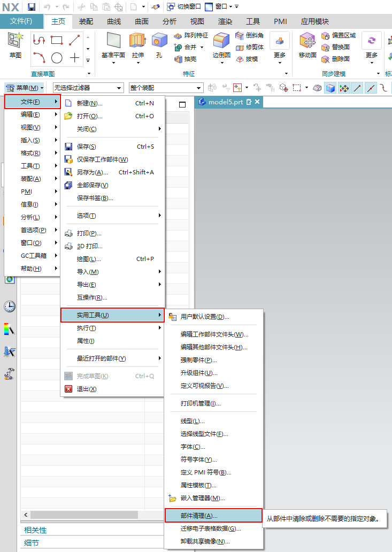Click the 文件(F) ribbon button
This screenshot has height=552, width=392.
(x=21, y=21)
